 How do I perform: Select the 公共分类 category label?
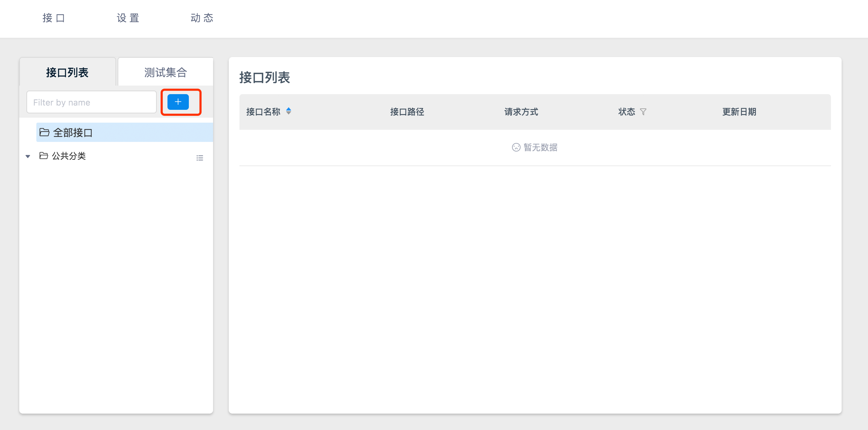[x=69, y=156]
